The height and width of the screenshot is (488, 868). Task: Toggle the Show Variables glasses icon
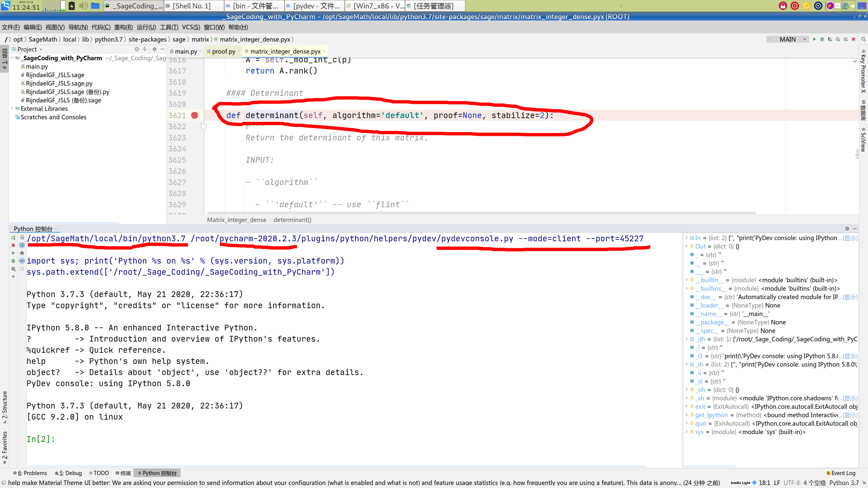[x=22, y=261]
